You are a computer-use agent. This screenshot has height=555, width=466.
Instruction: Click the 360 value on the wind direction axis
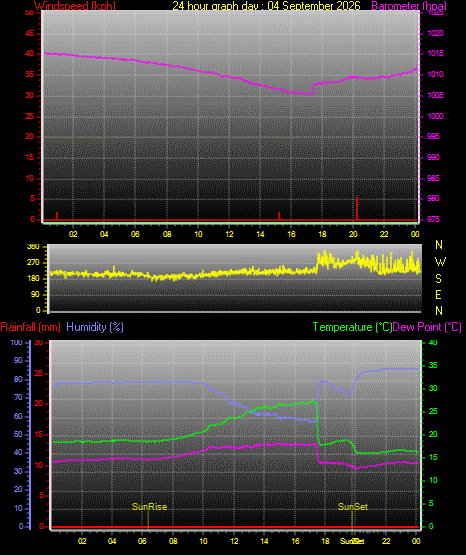tap(33, 247)
